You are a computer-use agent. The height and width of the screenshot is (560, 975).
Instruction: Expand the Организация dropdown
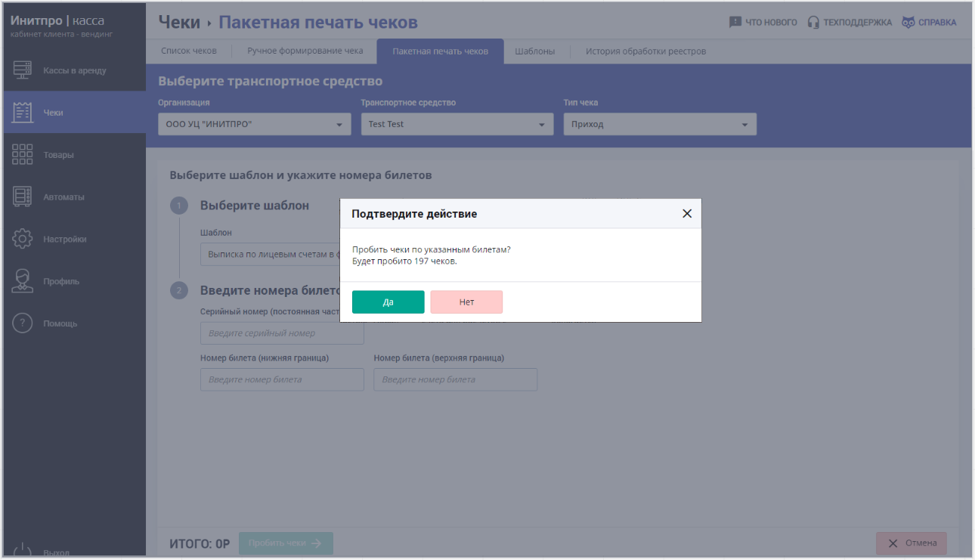(255, 124)
